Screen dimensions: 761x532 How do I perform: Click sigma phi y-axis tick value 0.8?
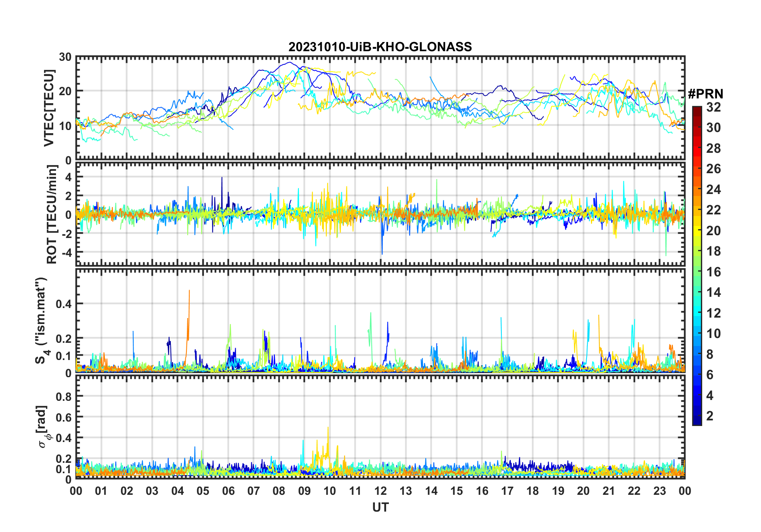(x=64, y=396)
